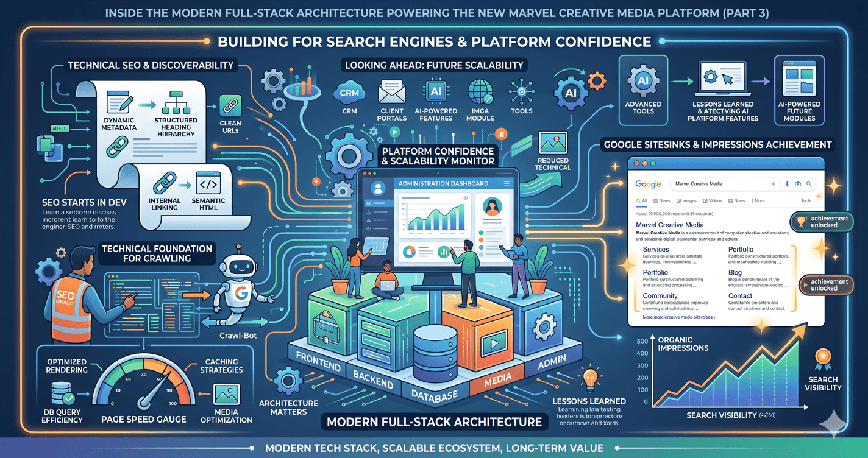Screen dimensions: 868x458
Task: Click the Tools network icon
Action: pos(522,93)
